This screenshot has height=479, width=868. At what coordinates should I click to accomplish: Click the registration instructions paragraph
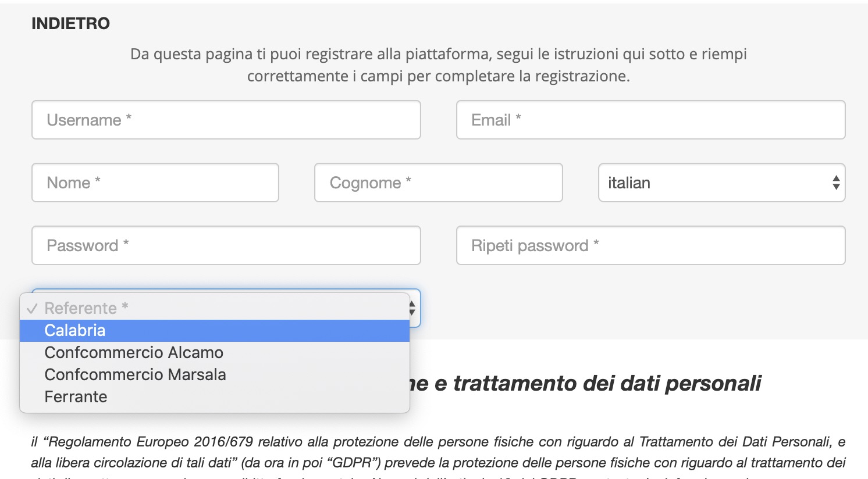438,65
